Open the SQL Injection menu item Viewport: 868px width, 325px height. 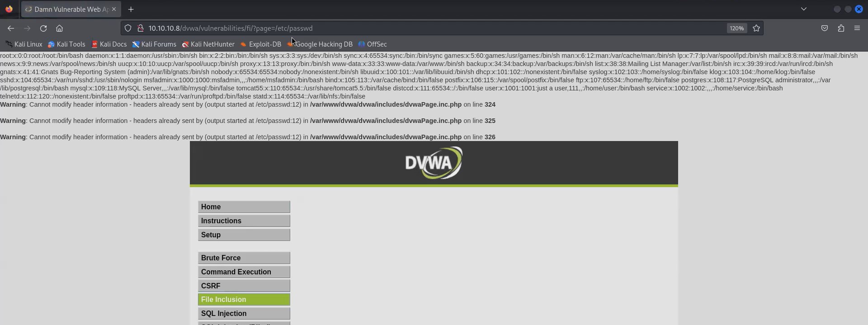point(244,314)
